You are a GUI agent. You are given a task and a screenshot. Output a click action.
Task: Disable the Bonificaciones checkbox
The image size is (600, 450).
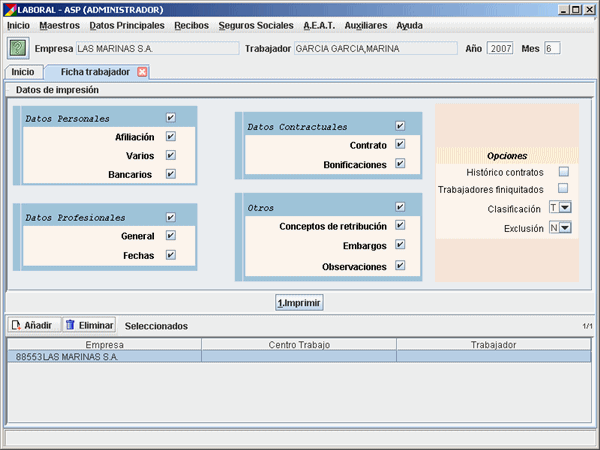(x=400, y=163)
